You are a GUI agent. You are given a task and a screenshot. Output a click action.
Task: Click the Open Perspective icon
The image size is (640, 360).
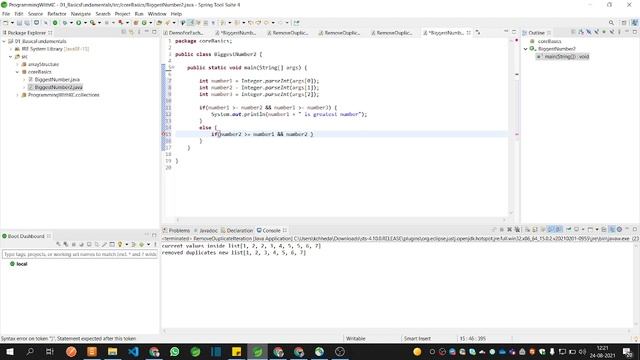[x=624, y=23]
